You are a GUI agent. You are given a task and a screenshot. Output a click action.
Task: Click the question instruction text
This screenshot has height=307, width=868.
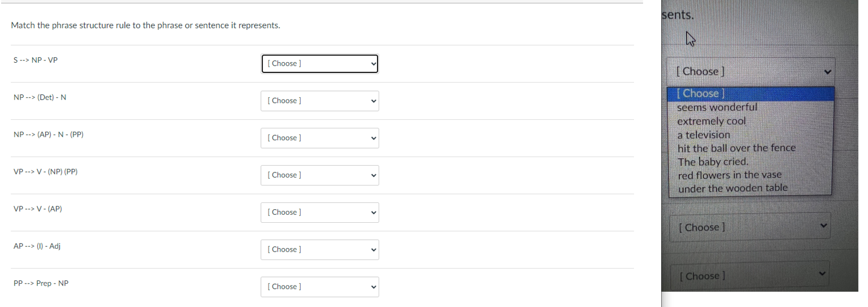145,26
